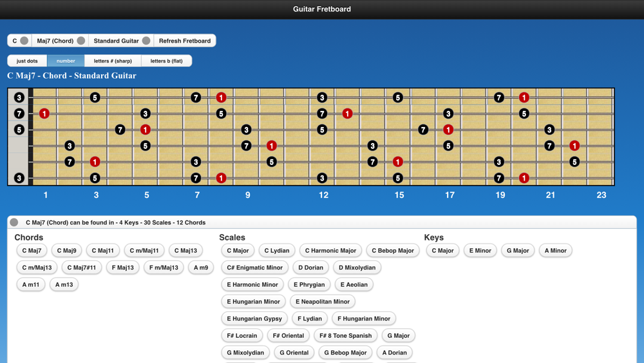Choose the C# Enigmatic Minor scale
The image size is (644, 363).
coord(254,267)
